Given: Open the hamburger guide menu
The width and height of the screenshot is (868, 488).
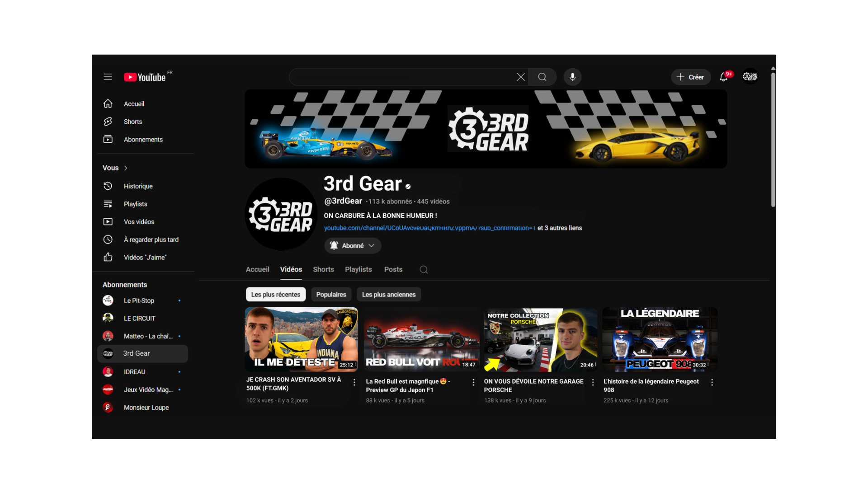Looking at the screenshot, I should pos(108,77).
